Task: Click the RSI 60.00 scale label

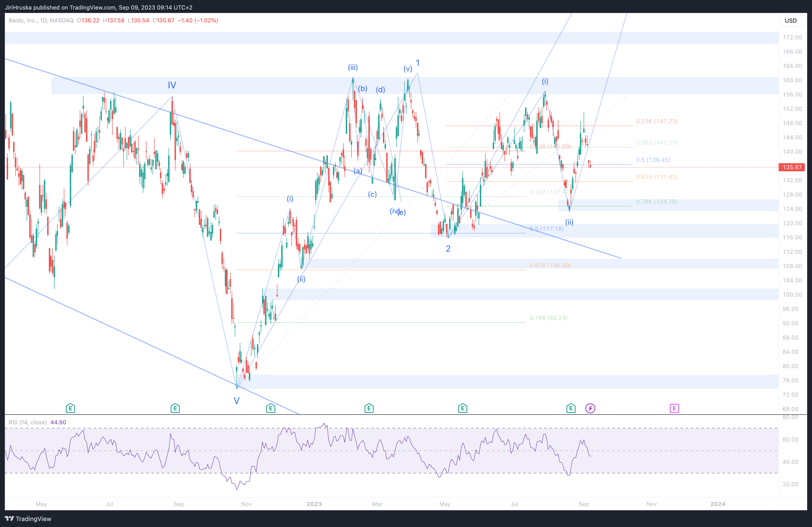Action: coord(791,439)
